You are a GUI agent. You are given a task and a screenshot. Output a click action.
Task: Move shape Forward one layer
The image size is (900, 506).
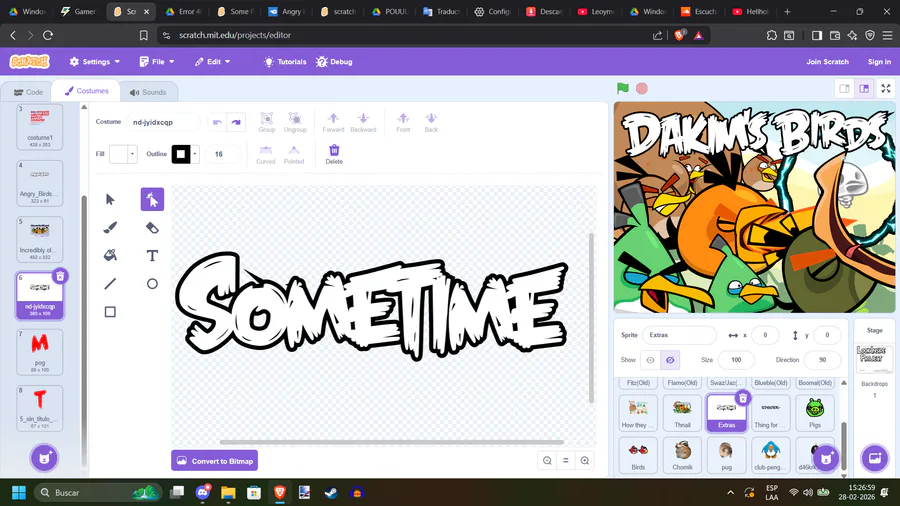333,122
